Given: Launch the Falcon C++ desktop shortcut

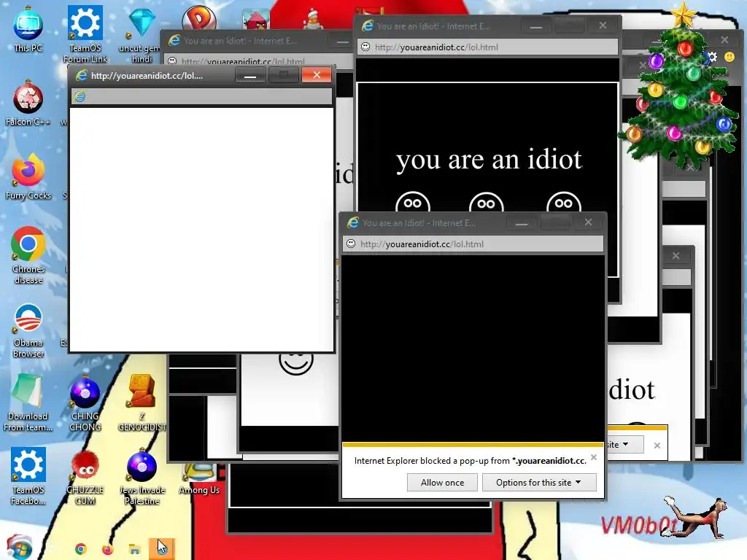Looking at the screenshot, I should [x=28, y=104].
